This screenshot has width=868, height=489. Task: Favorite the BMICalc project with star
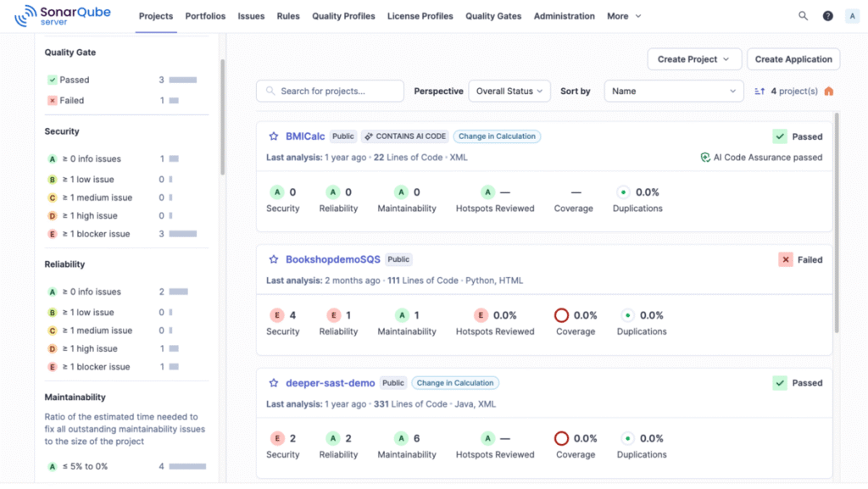point(274,136)
